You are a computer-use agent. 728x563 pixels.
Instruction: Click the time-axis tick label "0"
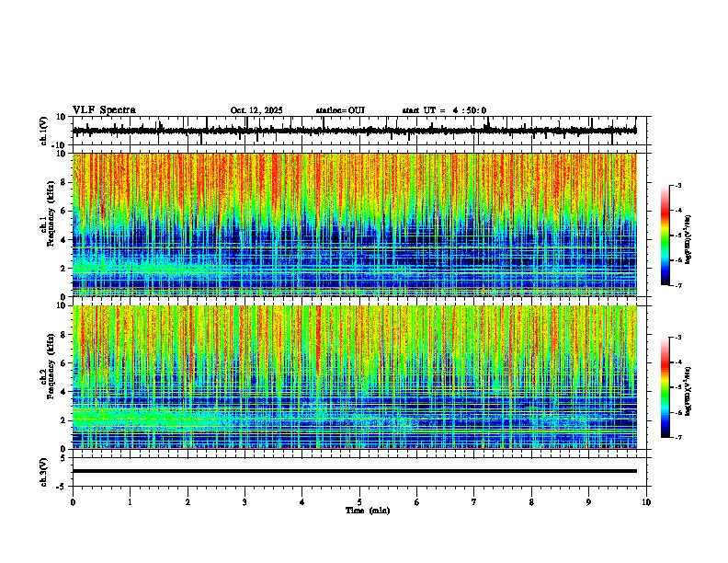[x=73, y=502]
